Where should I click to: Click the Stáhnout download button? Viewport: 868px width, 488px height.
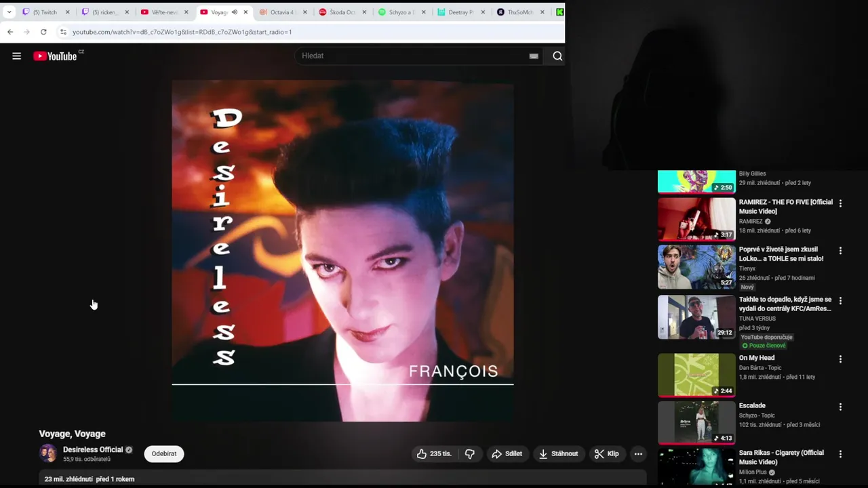559,454
